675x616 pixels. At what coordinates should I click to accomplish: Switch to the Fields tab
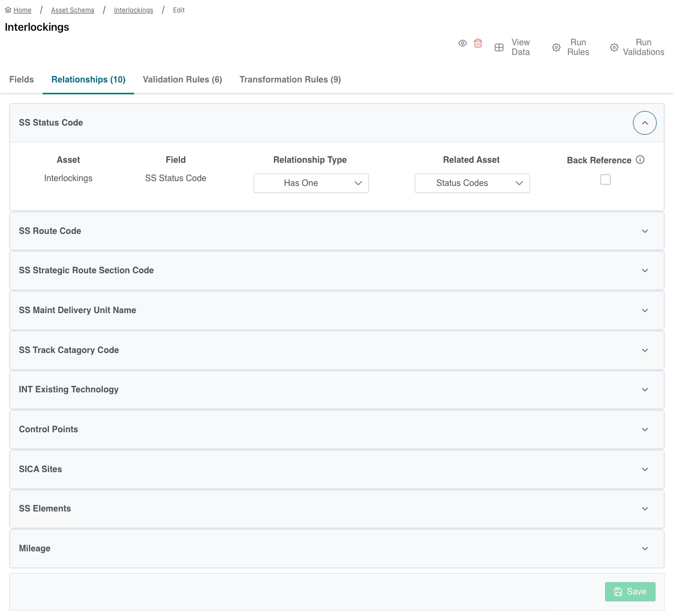[22, 80]
